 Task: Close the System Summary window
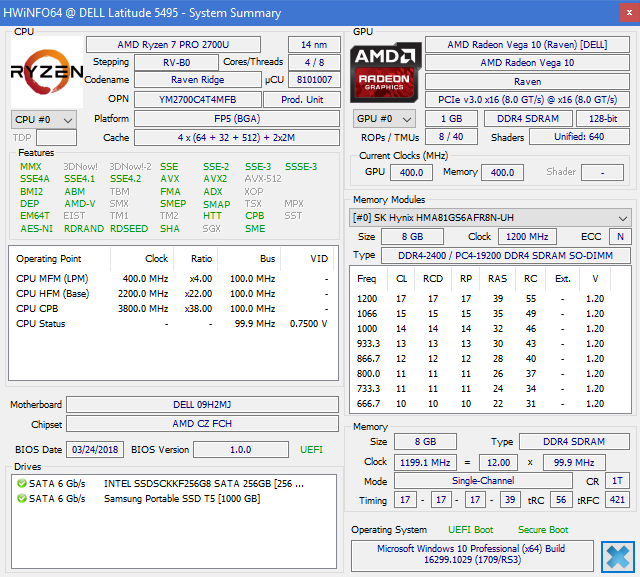coord(629,13)
